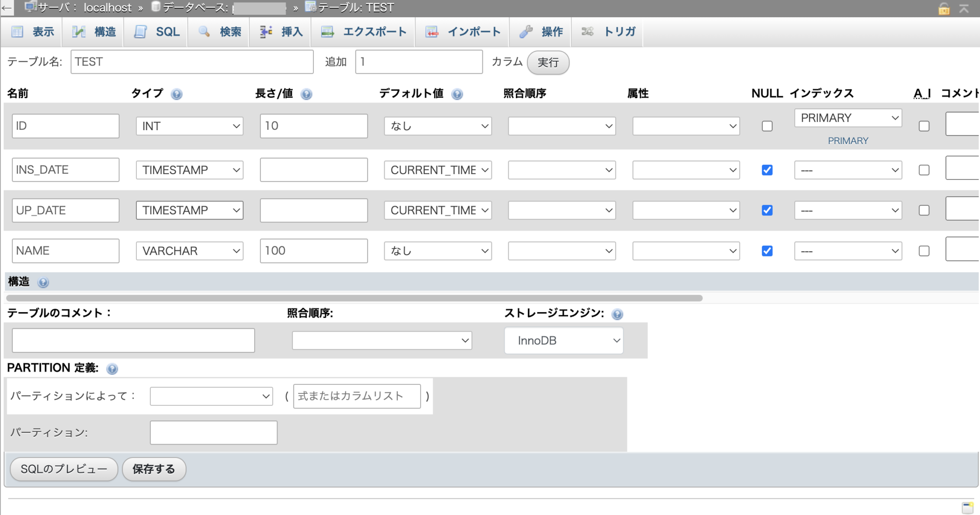The height and width of the screenshot is (515, 980).
Task: Click the 保存する (Save) button
Action: pos(154,469)
